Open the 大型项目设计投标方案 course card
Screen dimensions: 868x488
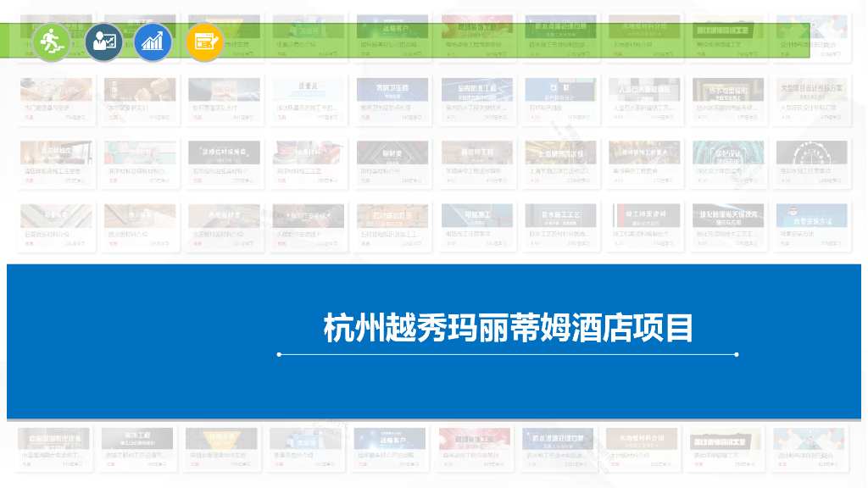point(812,100)
